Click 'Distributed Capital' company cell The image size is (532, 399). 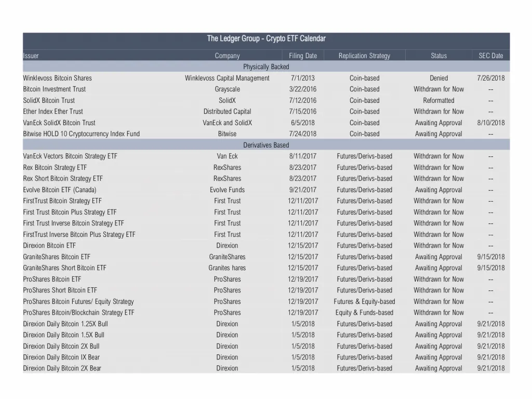(x=228, y=112)
